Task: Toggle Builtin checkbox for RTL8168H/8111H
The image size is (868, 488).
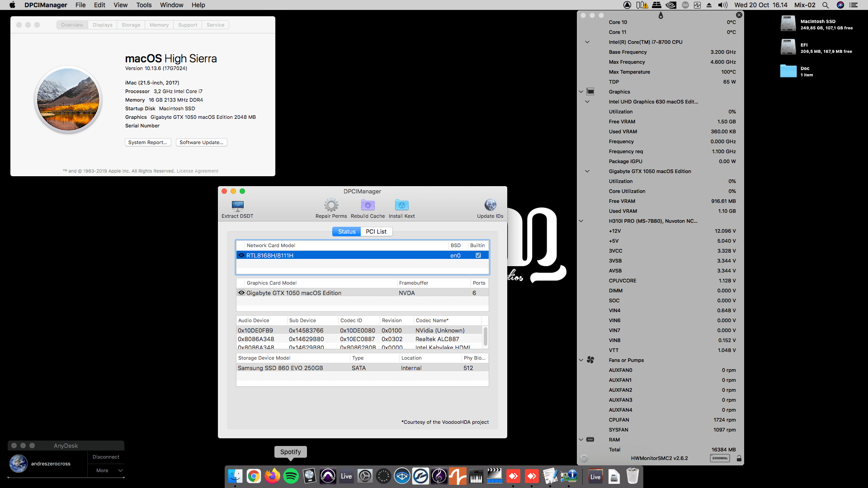Action: pos(478,255)
